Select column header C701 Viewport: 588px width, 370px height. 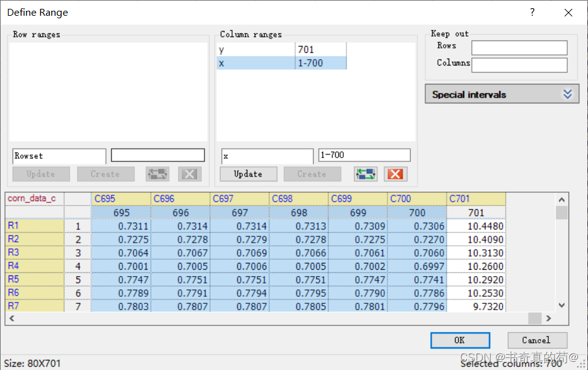(x=476, y=199)
